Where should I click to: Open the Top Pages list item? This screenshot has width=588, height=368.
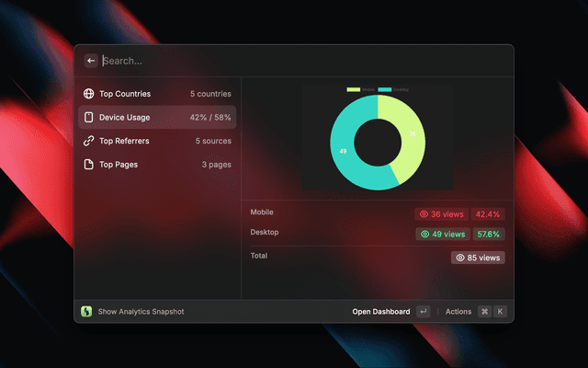pyautogui.click(x=156, y=165)
